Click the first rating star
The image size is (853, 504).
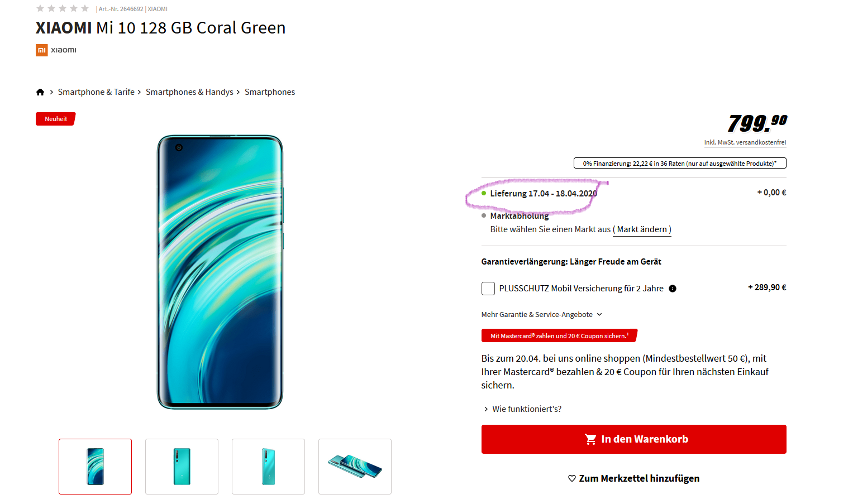40,8
